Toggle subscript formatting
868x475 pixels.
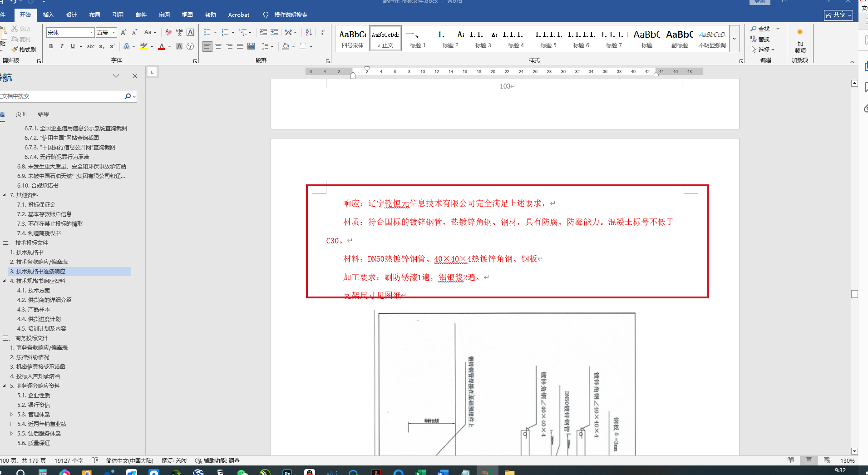(x=102, y=46)
